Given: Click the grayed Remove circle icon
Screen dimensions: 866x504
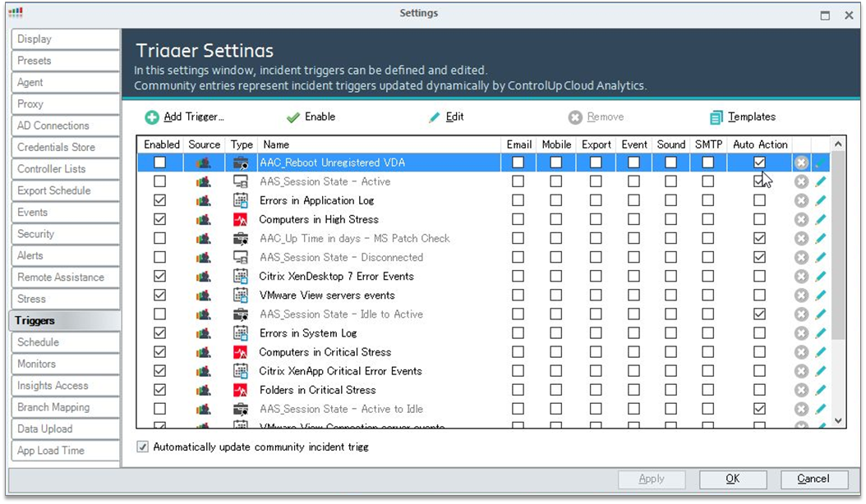Looking at the screenshot, I should 575,117.
